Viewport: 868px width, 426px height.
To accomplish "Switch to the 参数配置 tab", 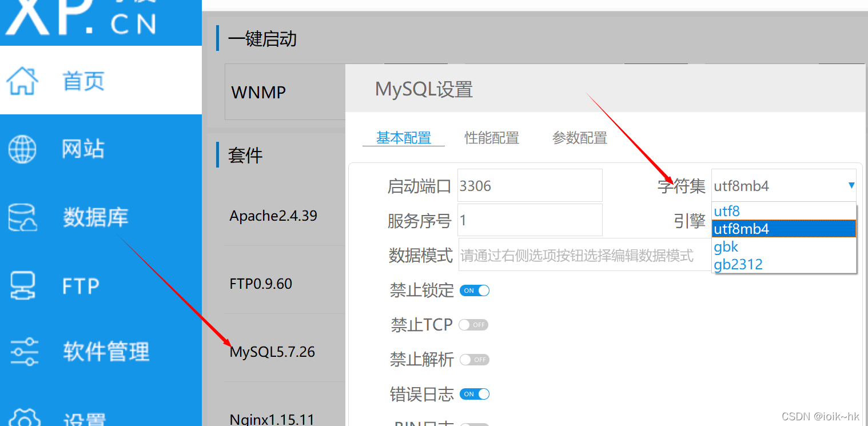I will click(580, 138).
